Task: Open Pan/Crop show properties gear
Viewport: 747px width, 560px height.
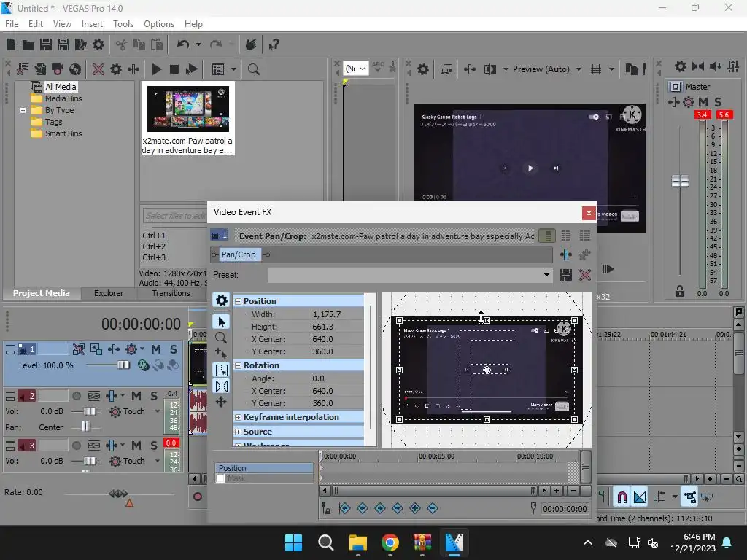Action: pos(222,300)
